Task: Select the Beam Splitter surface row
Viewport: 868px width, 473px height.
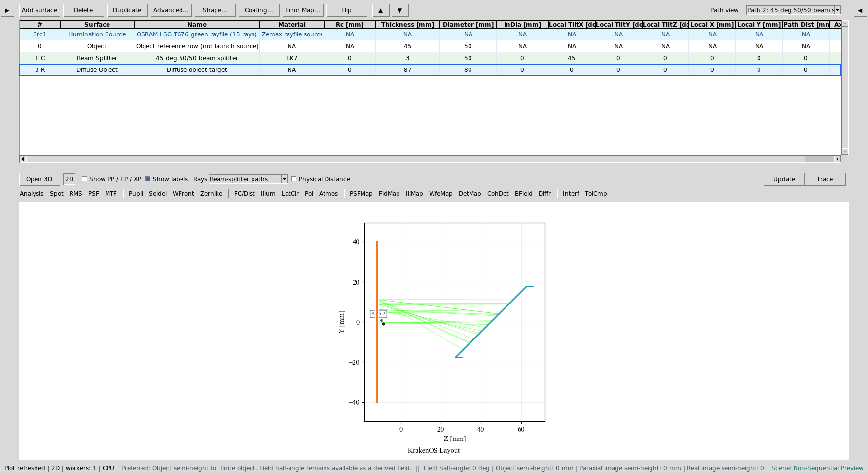Action: pyautogui.click(x=430, y=58)
